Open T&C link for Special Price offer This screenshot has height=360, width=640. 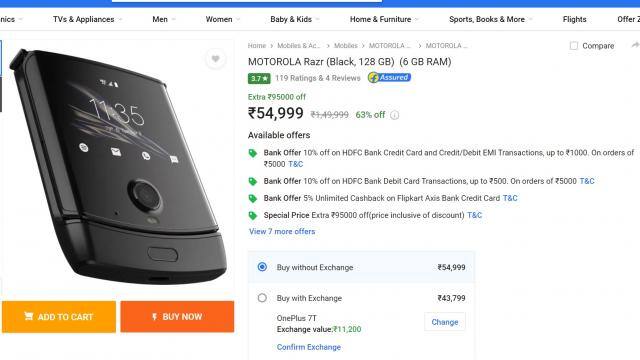[x=474, y=215]
